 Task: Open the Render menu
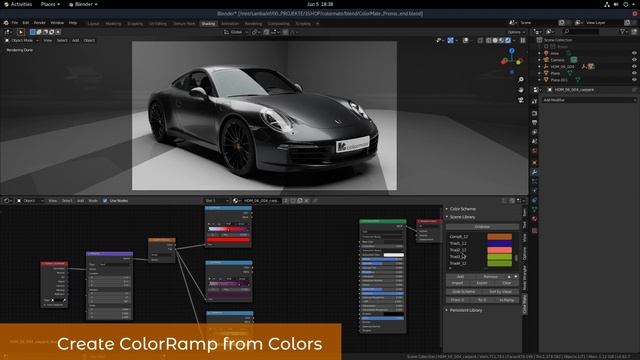pyautogui.click(x=40, y=23)
